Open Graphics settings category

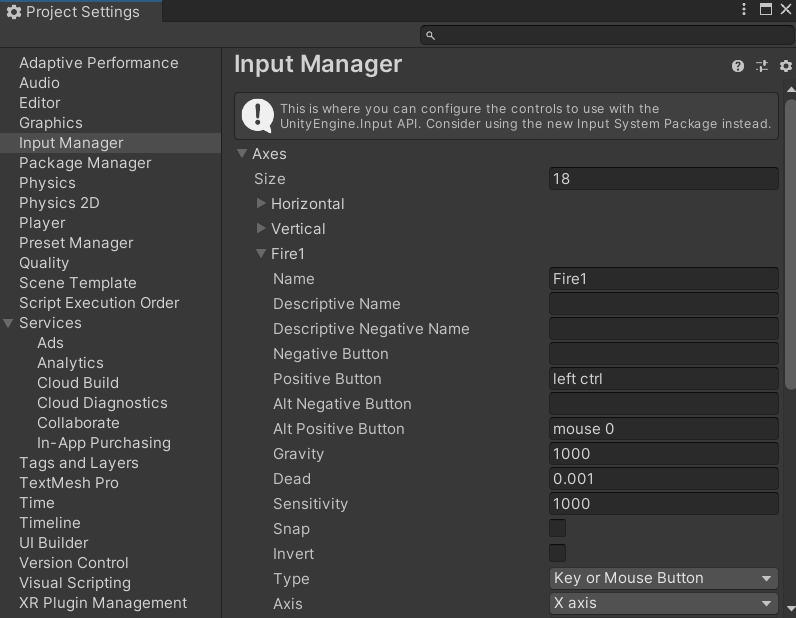(x=51, y=123)
